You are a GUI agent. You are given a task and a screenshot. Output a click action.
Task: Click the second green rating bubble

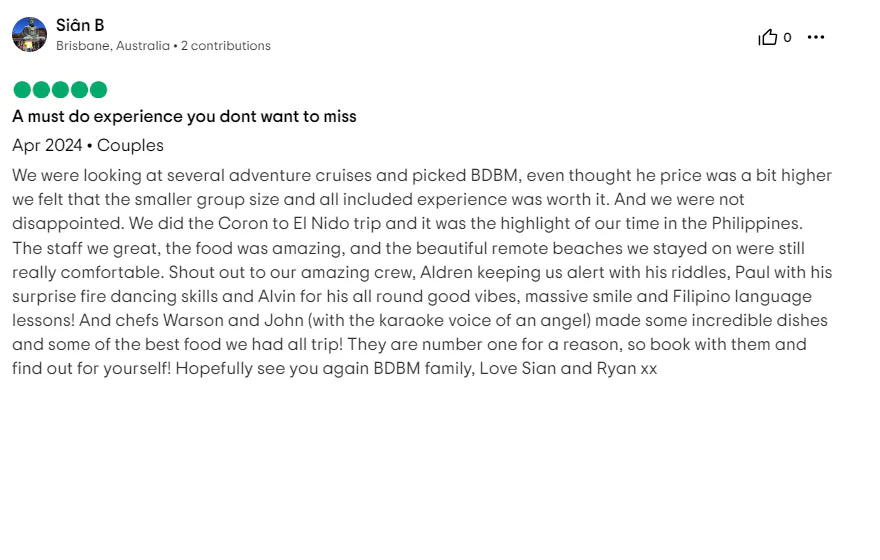point(41,90)
